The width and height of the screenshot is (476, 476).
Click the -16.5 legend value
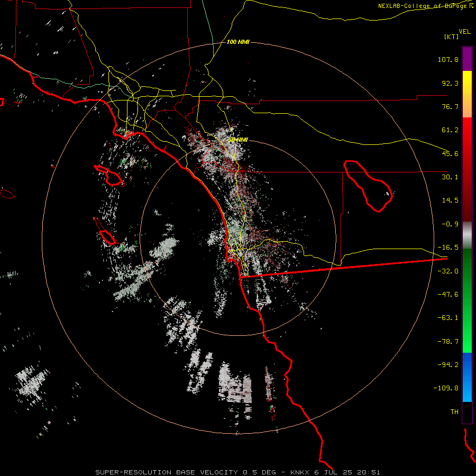click(x=448, y=248)
